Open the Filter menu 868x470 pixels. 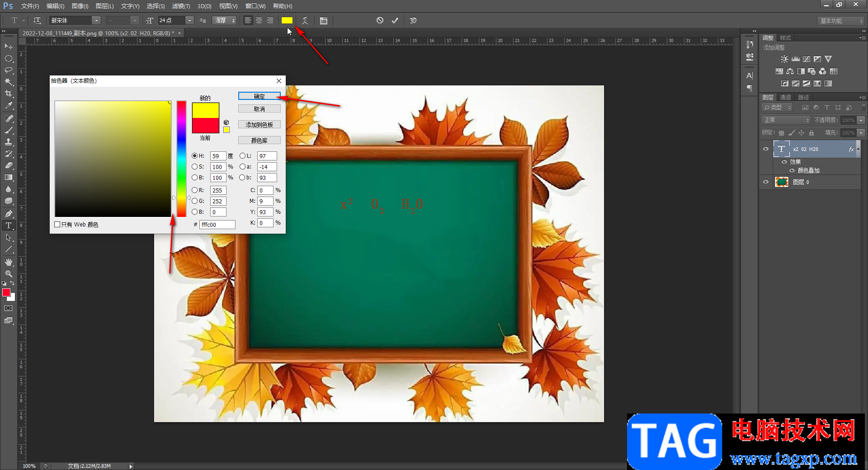[x=181, y=6]
